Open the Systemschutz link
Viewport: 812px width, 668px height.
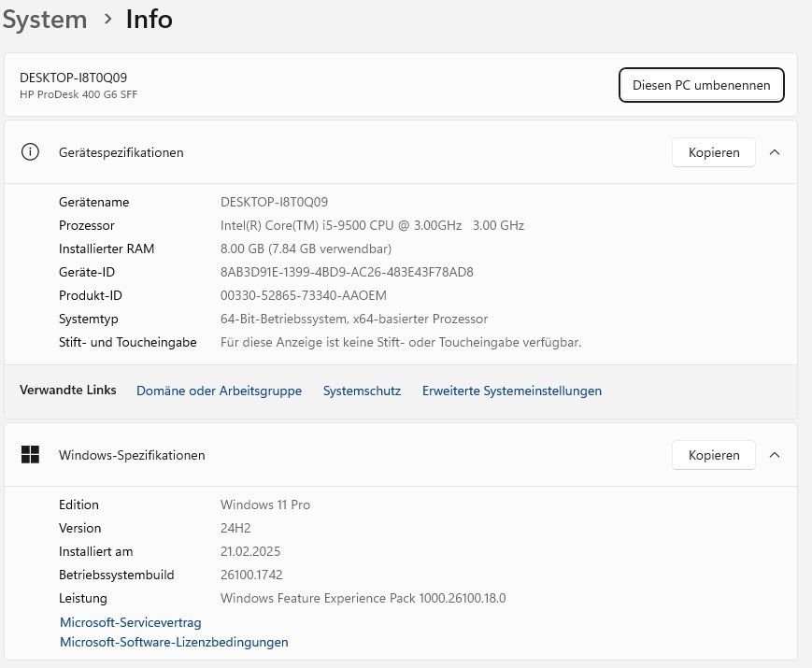[362, 391]
